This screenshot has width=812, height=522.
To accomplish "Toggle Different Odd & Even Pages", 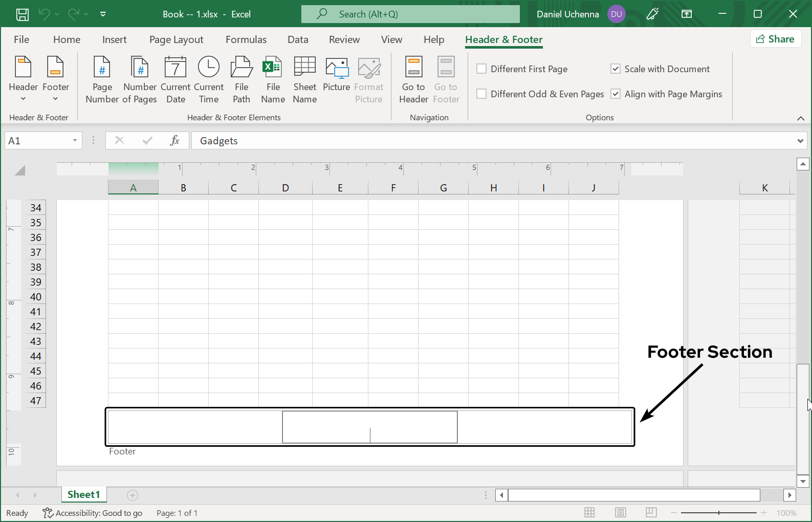I will point(481,94).
